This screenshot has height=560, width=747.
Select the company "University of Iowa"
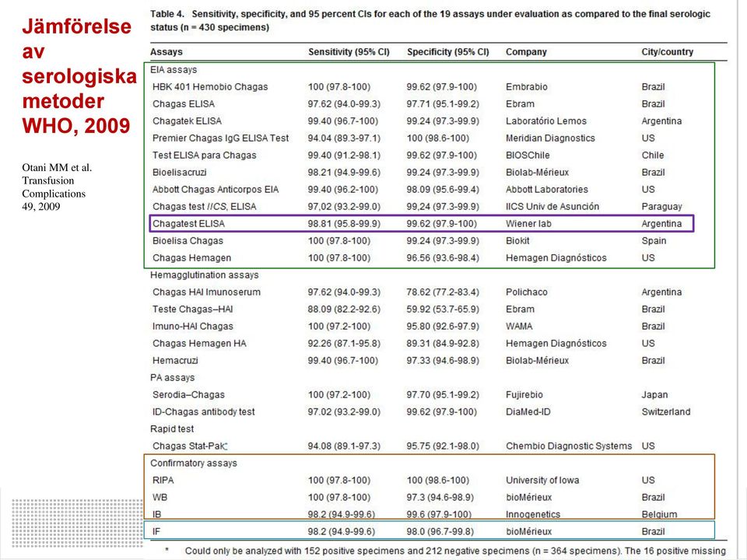[542, 481]
